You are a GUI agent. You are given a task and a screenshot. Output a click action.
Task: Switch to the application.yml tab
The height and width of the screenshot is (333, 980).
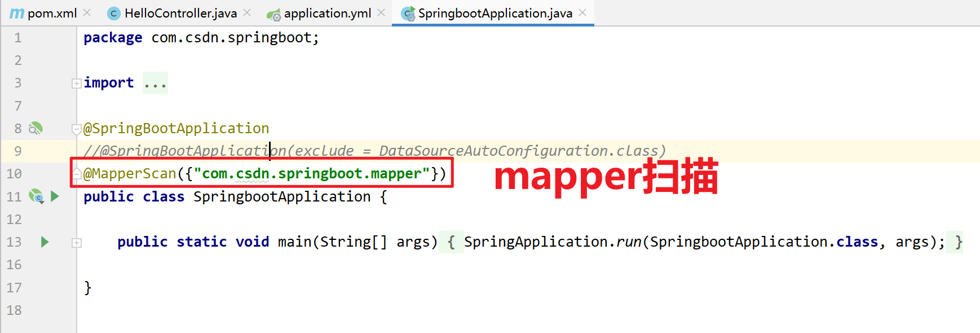[327, 13]
